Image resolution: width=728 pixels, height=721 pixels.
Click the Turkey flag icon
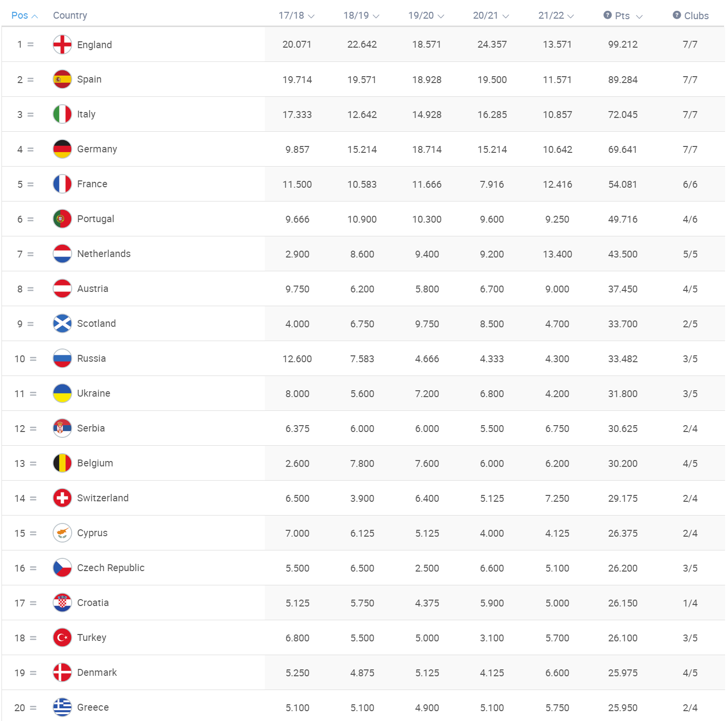[62, 638]
